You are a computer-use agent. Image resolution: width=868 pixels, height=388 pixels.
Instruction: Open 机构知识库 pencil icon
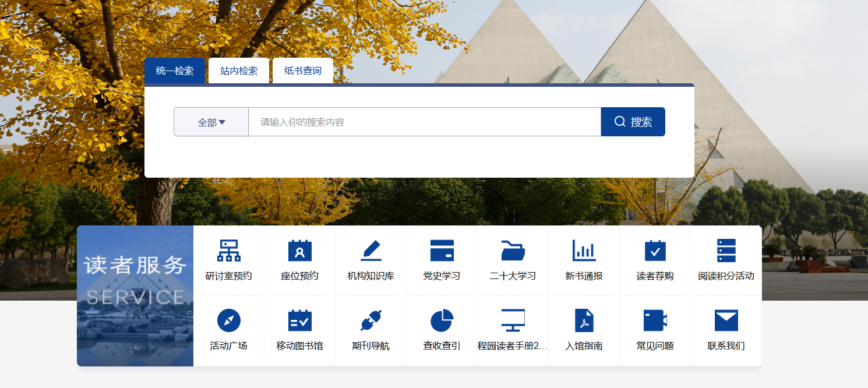(x=371, y=251)
